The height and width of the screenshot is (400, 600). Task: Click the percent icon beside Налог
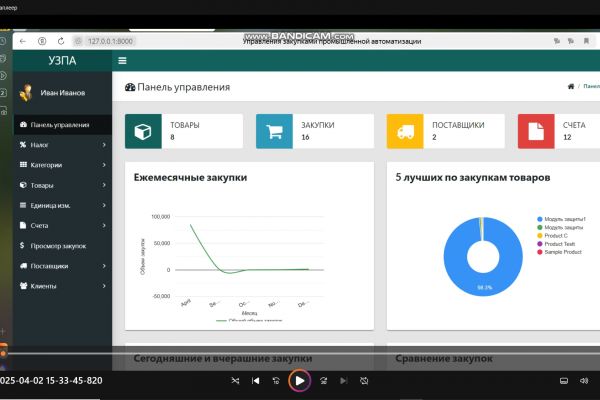click(x=23, y=145)
